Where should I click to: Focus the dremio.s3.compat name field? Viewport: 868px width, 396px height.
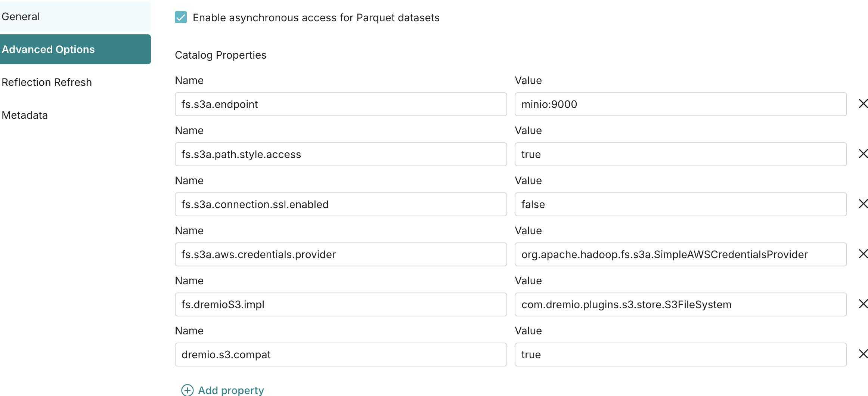tap(340, 355)
